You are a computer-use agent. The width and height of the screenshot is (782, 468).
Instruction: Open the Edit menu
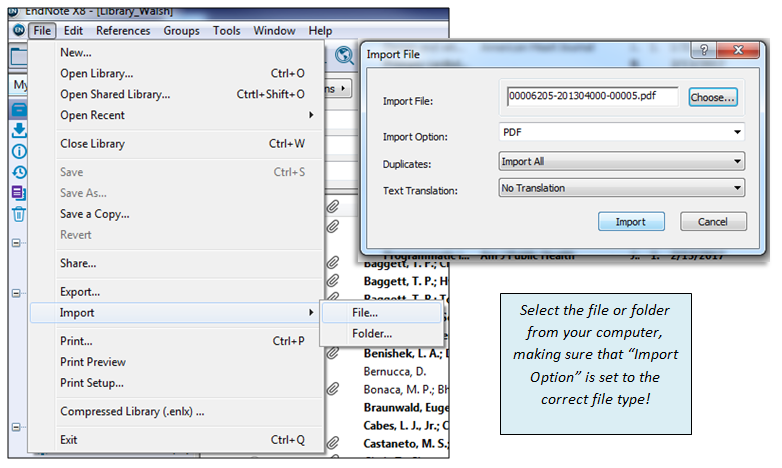(x=73, y=31)
